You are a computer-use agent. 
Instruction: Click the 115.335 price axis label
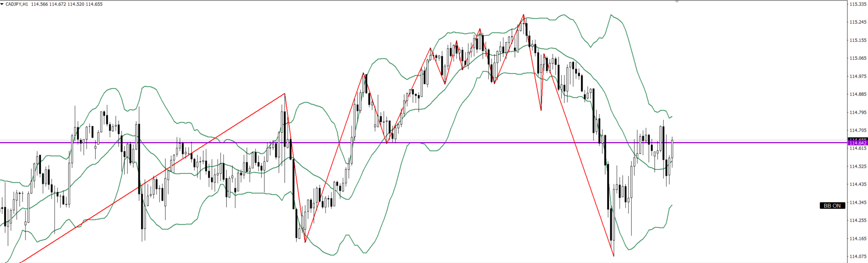pos(858,4)
